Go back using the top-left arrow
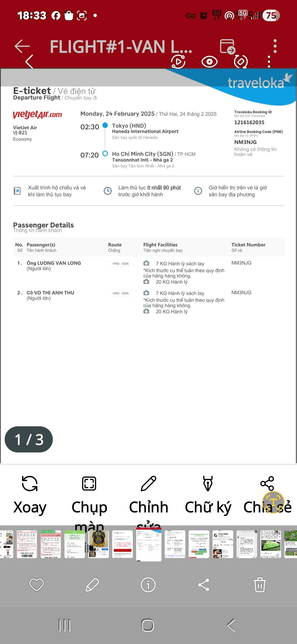297x644 pixels. pos(22,46)
